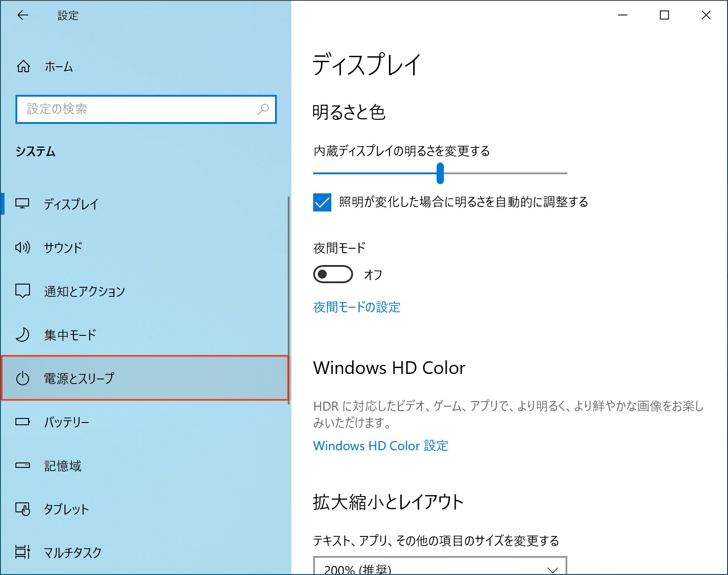Screen dimensions: 728x575
Task: Click the Battery icon in sidebar
Action: click(x=22, y=422)
